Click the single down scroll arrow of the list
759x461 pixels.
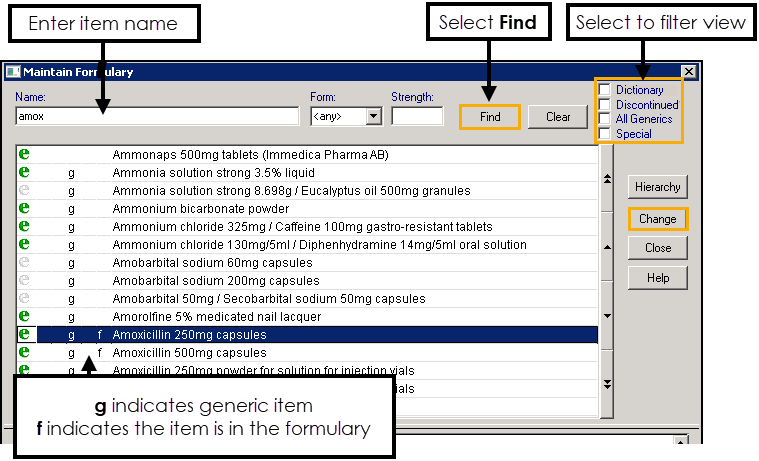(x=605, y=311)
